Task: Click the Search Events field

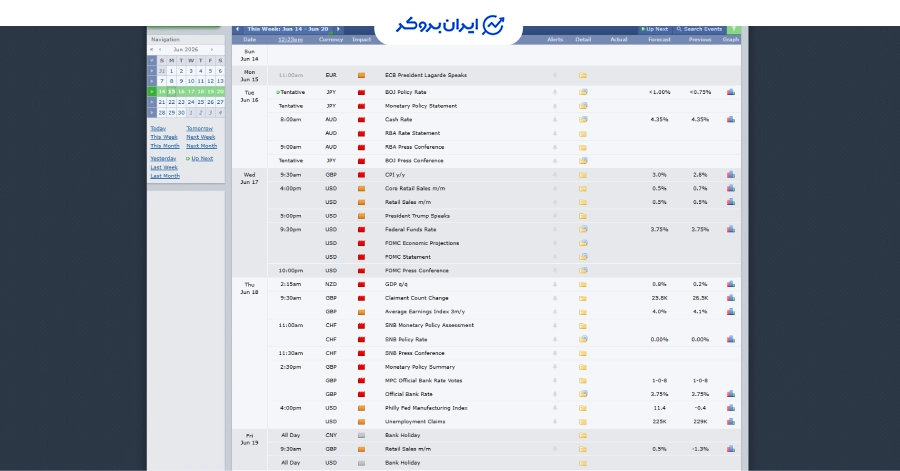Action: coord(700,29)
